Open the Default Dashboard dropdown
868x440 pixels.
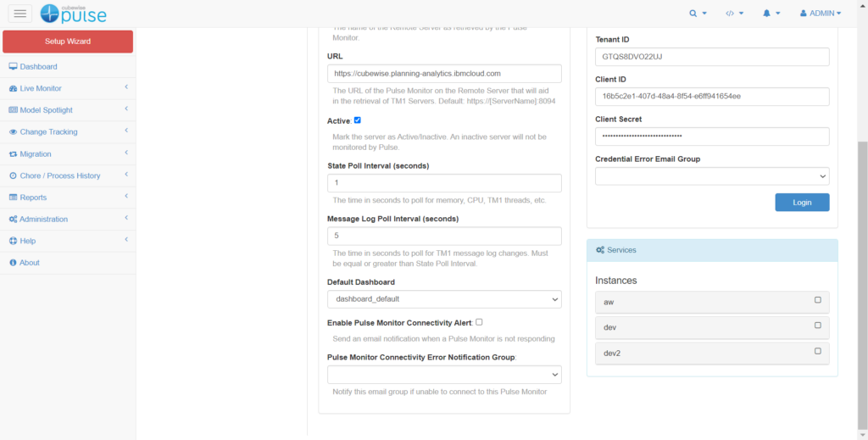click(444, 299)
